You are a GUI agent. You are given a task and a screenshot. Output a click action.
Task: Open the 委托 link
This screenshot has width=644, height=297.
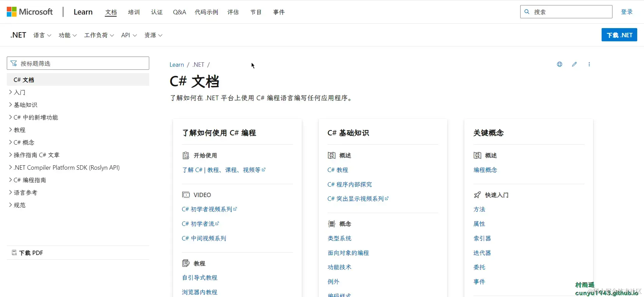point(479,267)
